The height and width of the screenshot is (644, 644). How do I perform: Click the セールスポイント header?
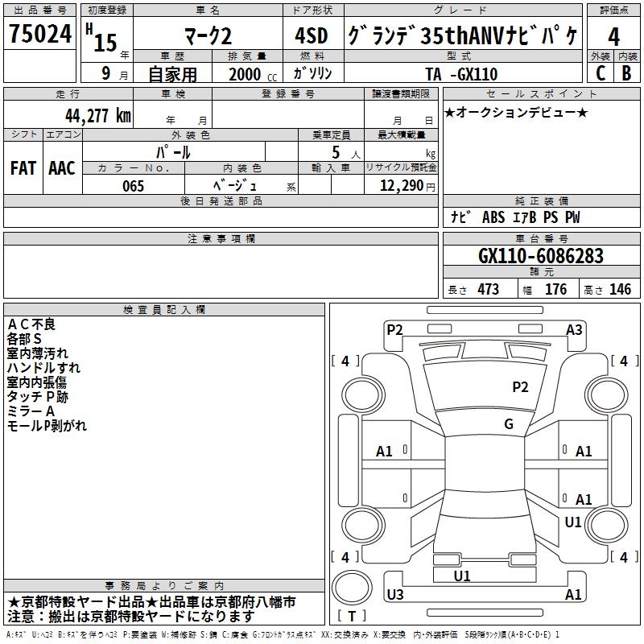pos(541,94)
